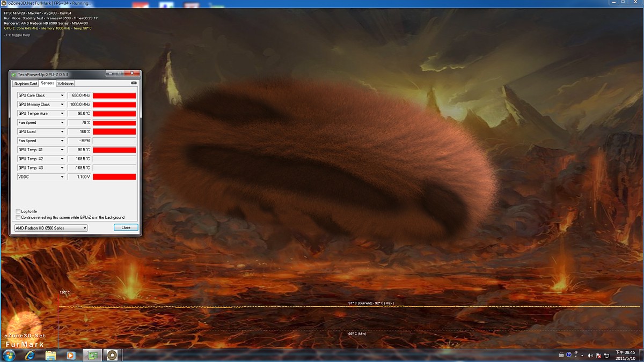Expand the GPU Temp. #2 sensor dropdown
Image resolution: width=644 pixels, height=362 pixels.
(62, 159)
